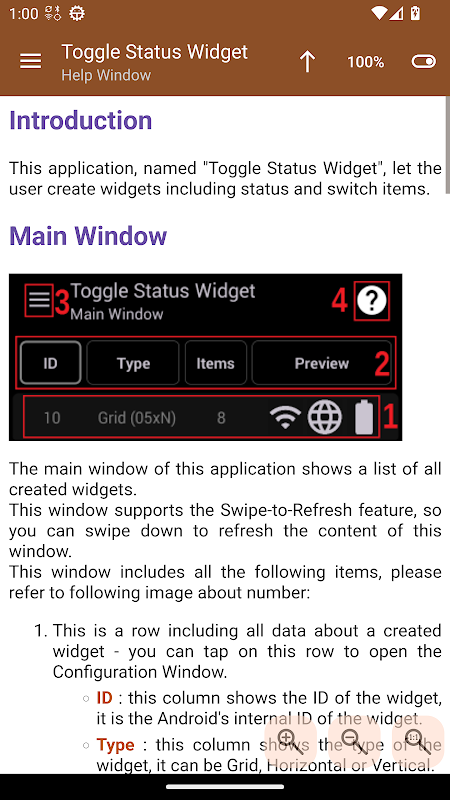Click the menu icon marked 3 in image

[x=39, y=301]
